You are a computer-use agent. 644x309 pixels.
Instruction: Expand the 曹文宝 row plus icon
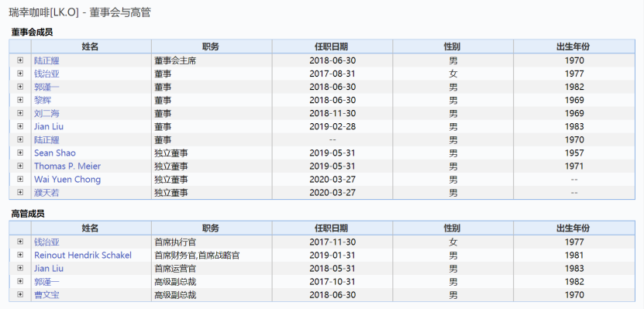click(20, 294)
